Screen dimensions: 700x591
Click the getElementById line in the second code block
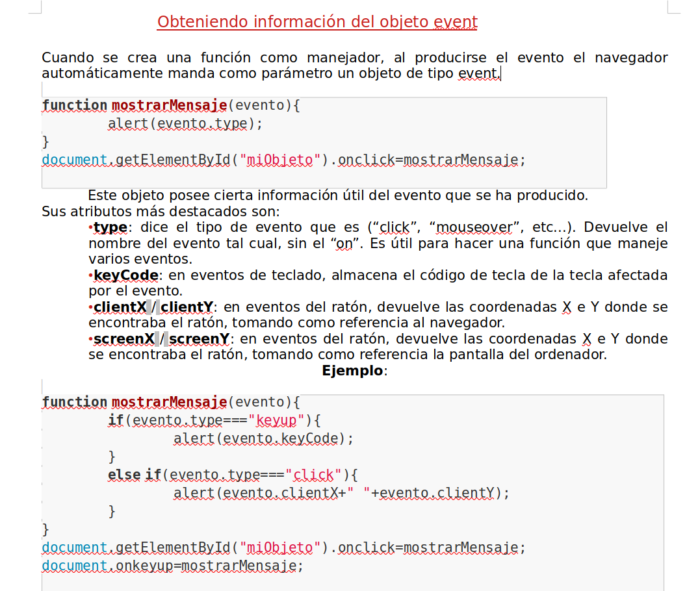click(x=283, y=547)
